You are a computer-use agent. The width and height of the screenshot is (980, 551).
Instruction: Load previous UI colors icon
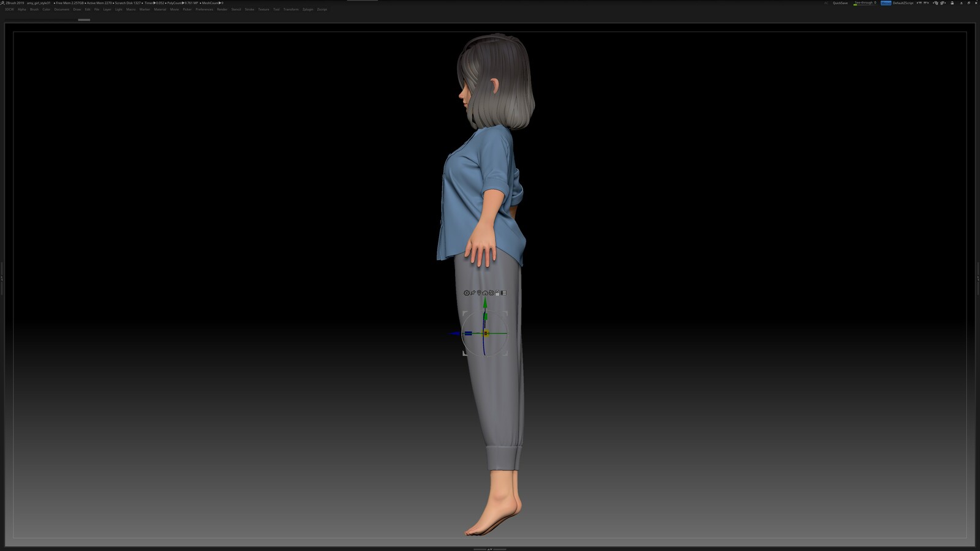[x=919, y=3]
